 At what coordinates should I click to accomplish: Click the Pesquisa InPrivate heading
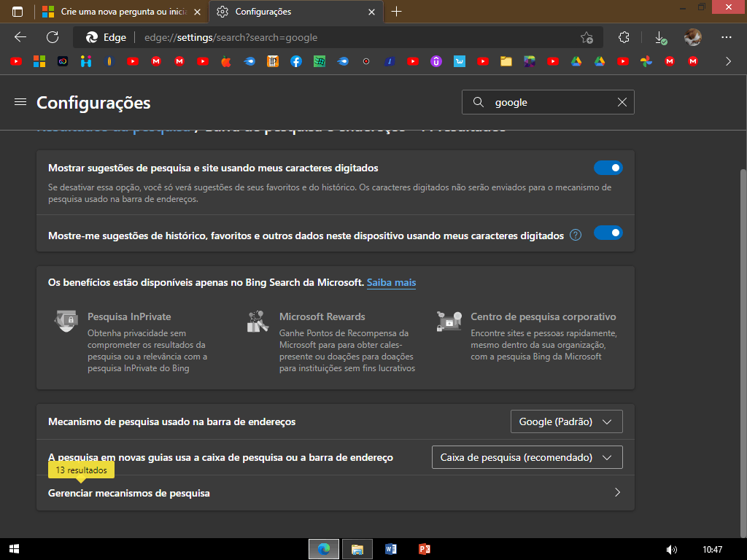coord(129,316)
